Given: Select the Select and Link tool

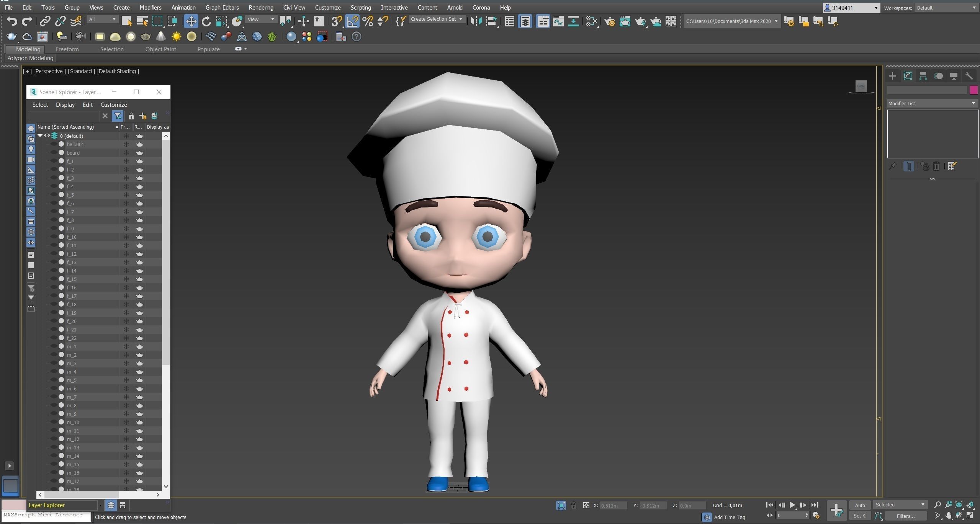Looking at the screenshot, I should tap(45, 21).
